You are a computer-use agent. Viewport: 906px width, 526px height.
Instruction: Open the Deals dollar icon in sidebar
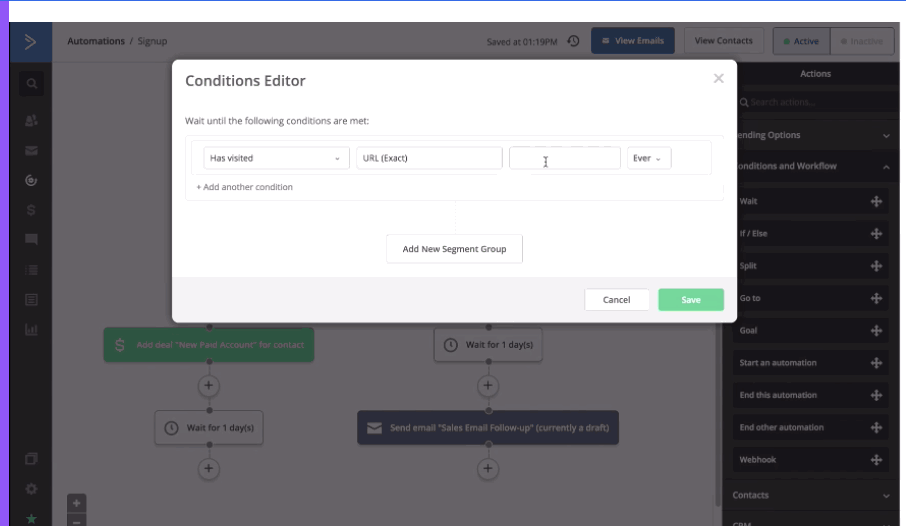tap(31, 210)
